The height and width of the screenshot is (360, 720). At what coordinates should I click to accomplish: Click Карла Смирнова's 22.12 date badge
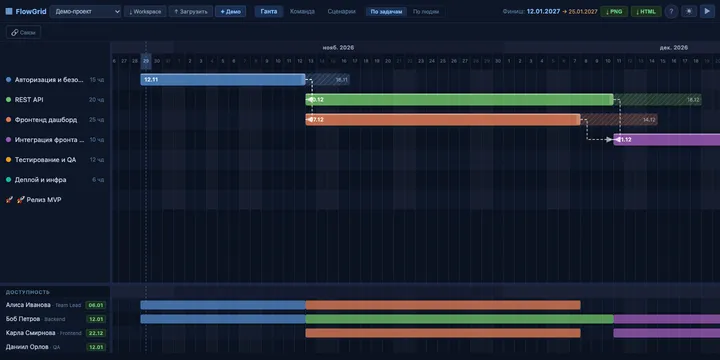pos(96,333)
